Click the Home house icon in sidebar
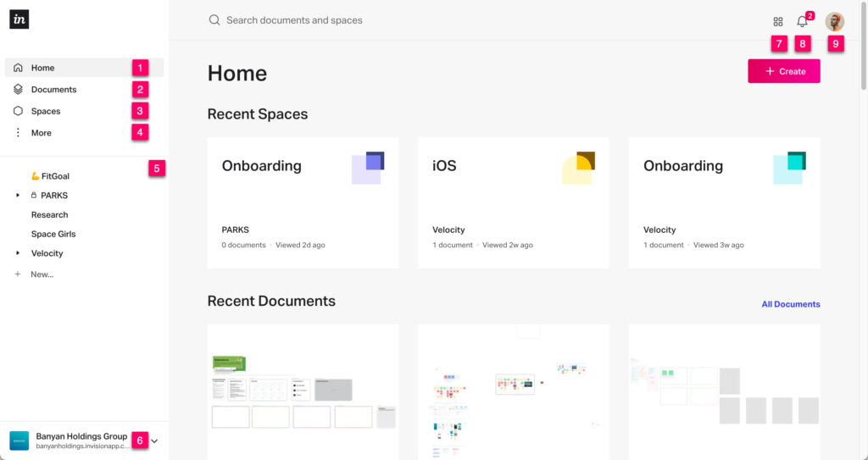Viewport: 868px width, 460px height. 18,68
